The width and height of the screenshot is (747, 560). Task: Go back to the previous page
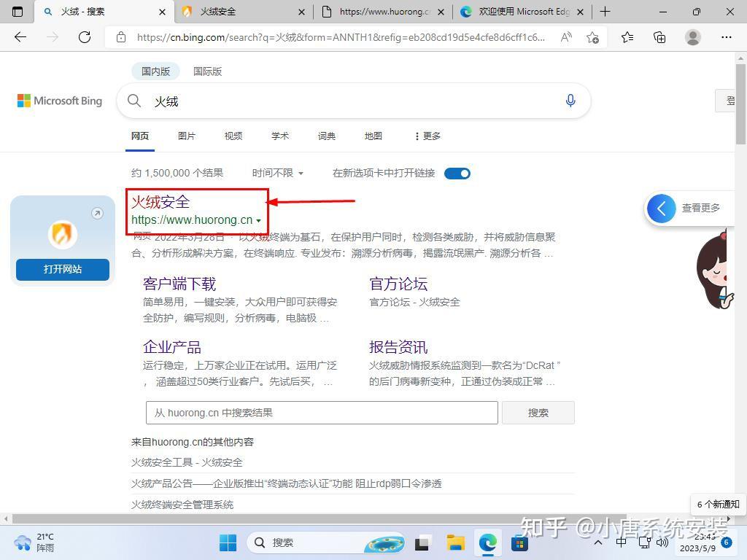pos(20,37)
